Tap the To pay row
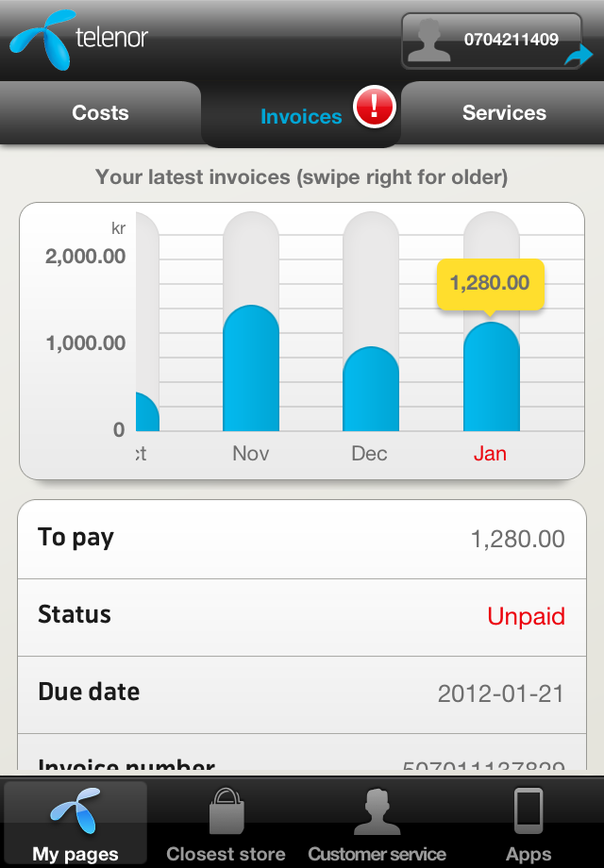The height and width of the screenshot is (868, 604). pos(302,539)
